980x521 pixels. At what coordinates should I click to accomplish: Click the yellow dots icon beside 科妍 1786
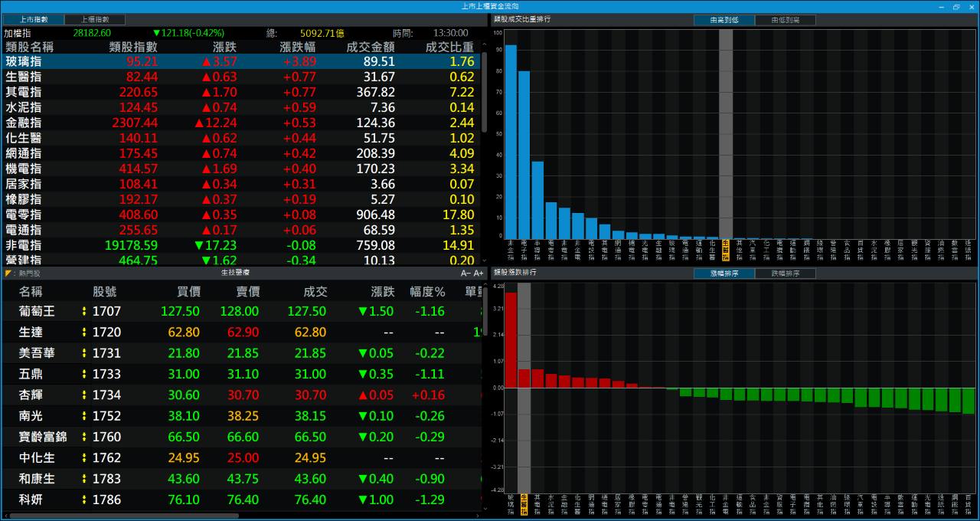(x=84, y=500)
